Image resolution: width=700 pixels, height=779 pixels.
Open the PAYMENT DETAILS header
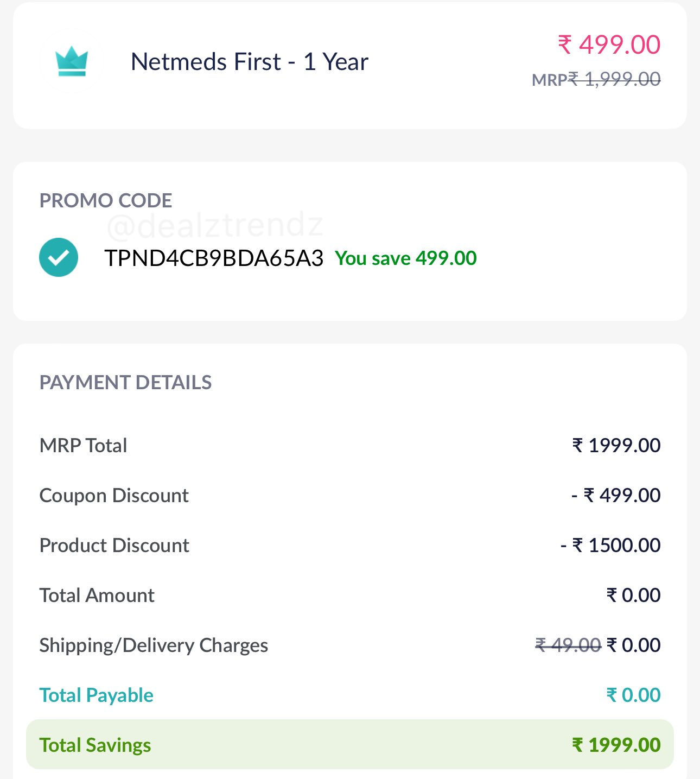(125, 383)
